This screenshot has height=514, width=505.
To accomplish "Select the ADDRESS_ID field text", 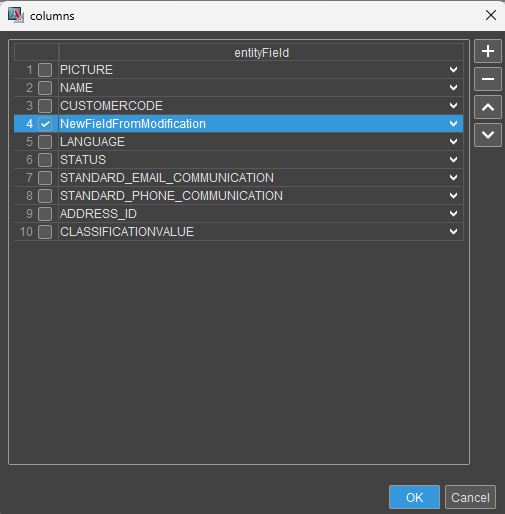I will 98,214.
